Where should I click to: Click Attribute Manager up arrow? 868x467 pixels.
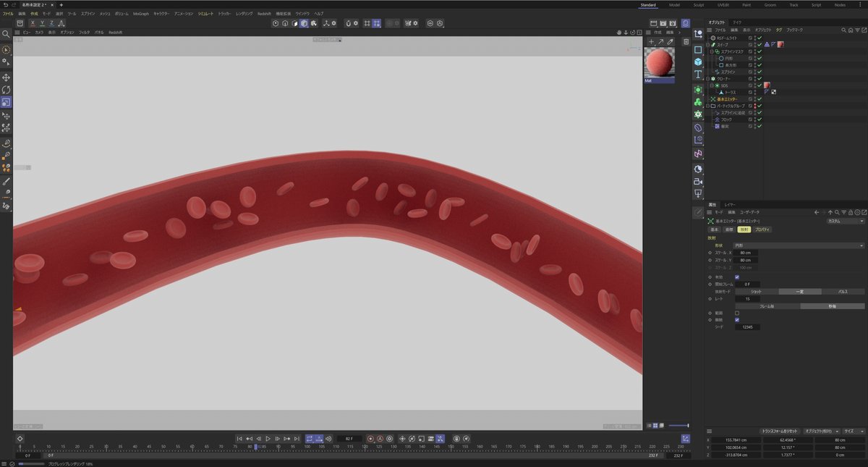[x=830, y=212]
